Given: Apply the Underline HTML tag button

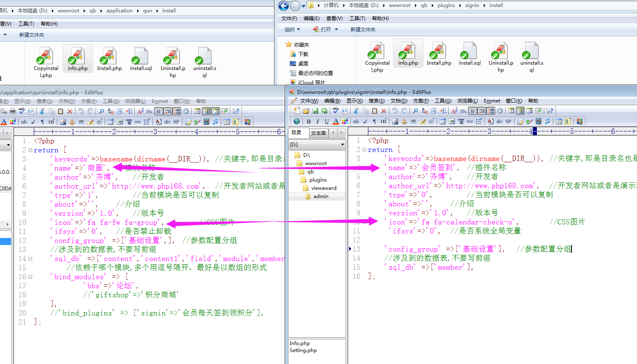Looking at the screenshot, I should tap(327, 121).
